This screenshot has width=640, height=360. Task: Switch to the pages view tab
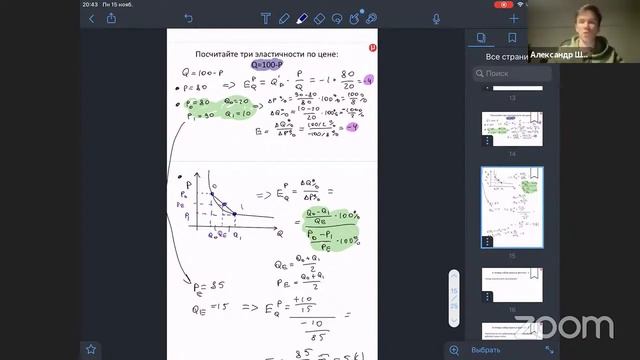click(x=481, y=38)
